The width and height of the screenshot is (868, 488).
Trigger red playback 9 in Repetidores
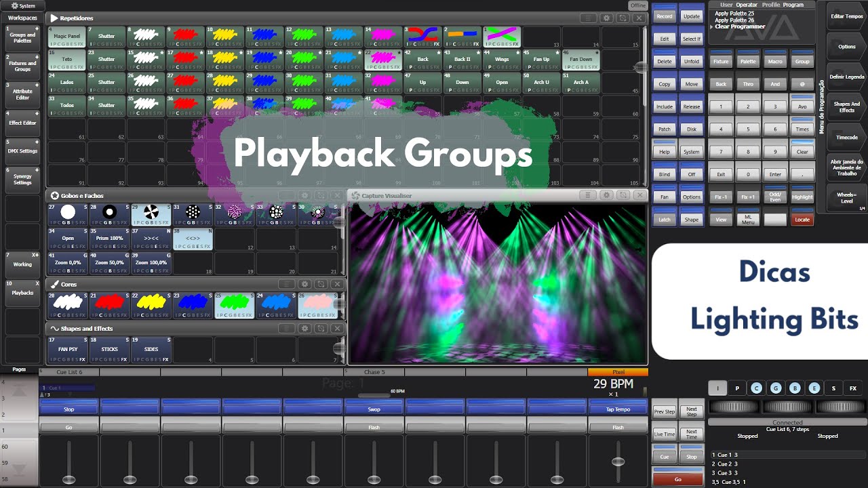(x=185, y=37)
